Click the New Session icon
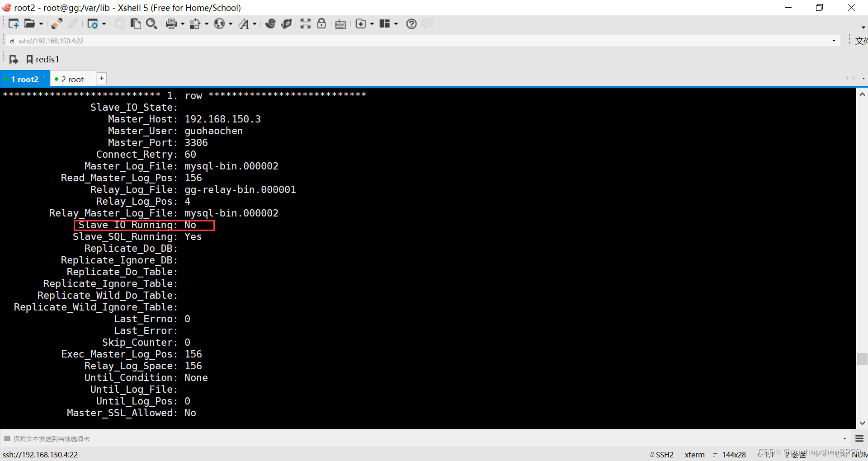The image size is (868, 461). [x=14, y=24]
